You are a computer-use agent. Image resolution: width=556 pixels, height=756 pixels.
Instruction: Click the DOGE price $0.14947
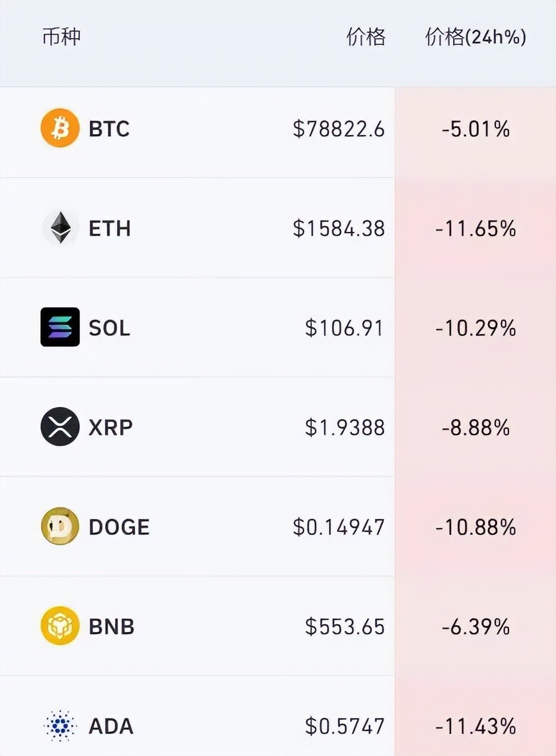click(x=339, y=527)
